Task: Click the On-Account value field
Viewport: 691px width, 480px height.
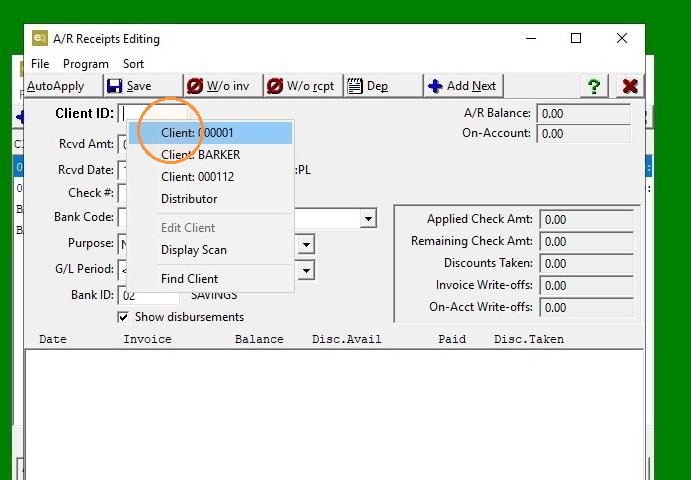Action: coord(583,134)
